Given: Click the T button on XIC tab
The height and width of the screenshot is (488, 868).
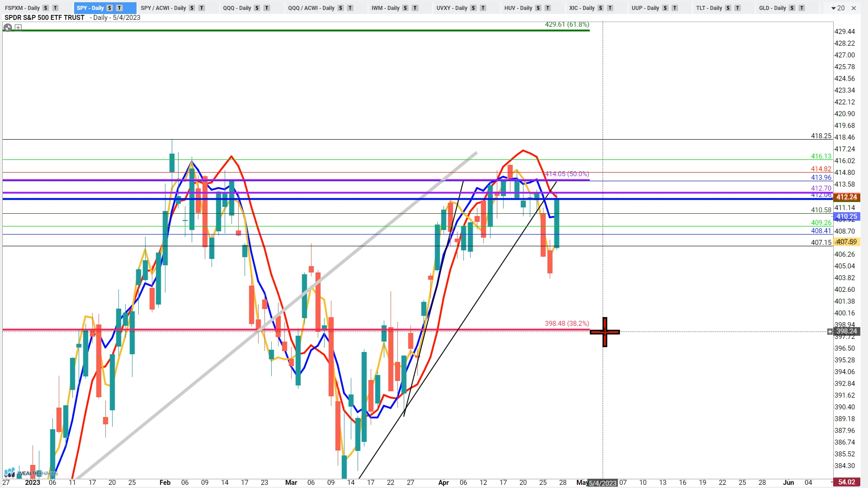Looking at the screenshot, I should (610, 8).
